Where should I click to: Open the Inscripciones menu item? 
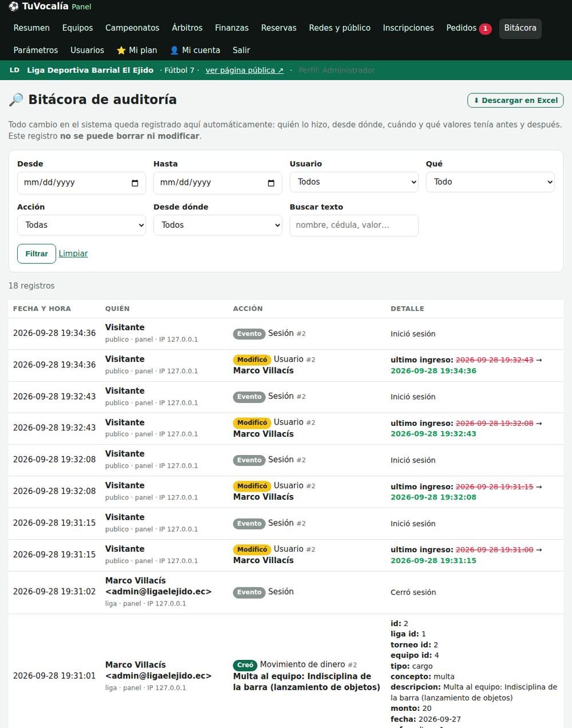pos(408,28)
